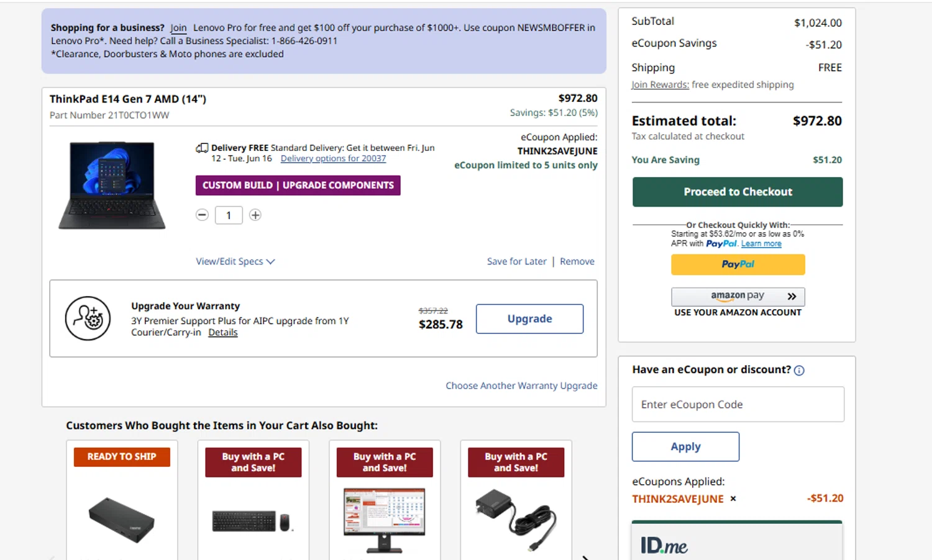Click the Enter eCoupon Code field
The height and width of the screenshot is (560, 932).
click(x=738, y=404)
